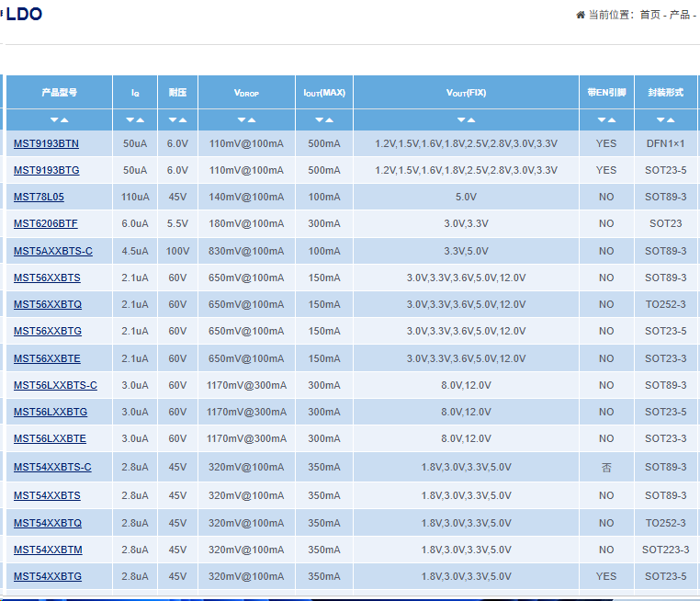Sort 耐压 column with its down arrow

tap(173, 119)
